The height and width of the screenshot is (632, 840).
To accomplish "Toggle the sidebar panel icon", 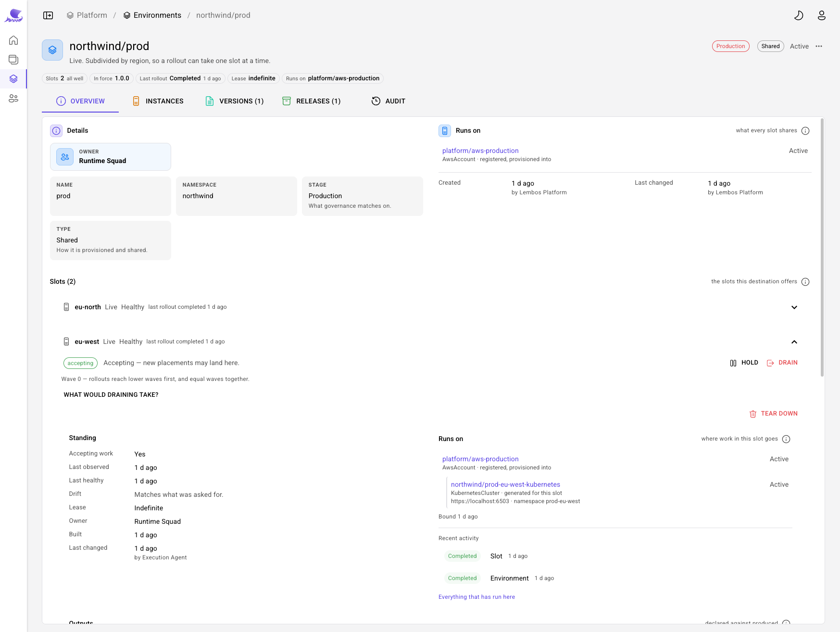I will [x=48, y=15].
